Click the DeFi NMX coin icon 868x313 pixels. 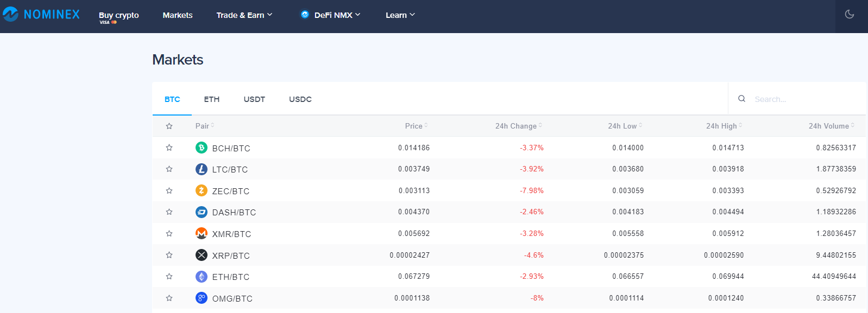tap(305, 15)
